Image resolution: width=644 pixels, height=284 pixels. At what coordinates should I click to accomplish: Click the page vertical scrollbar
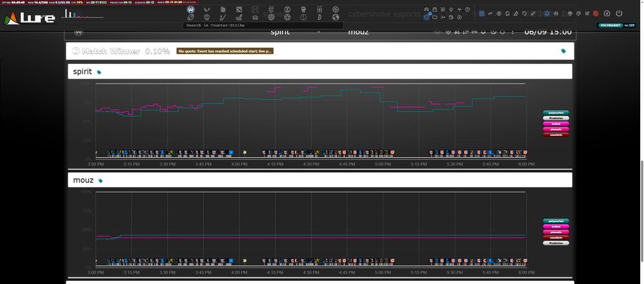tap(641, 212)
